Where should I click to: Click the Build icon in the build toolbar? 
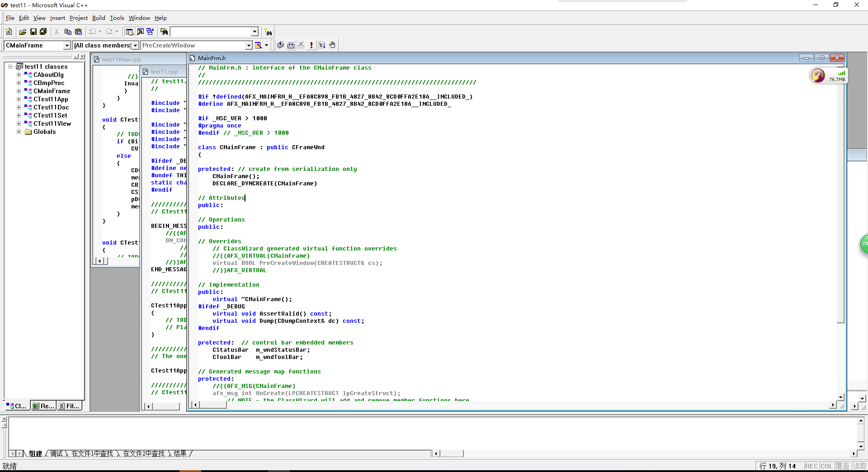[291, 45]
